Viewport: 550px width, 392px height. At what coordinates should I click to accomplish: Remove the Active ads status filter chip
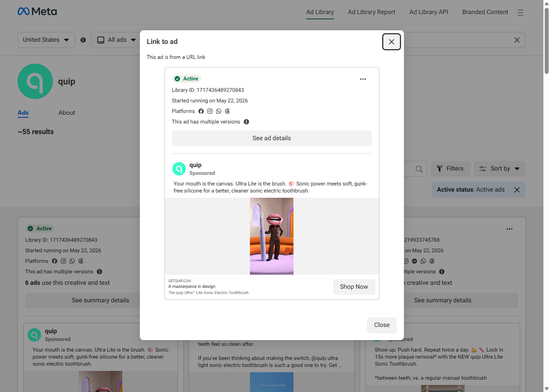click(517, 190)
